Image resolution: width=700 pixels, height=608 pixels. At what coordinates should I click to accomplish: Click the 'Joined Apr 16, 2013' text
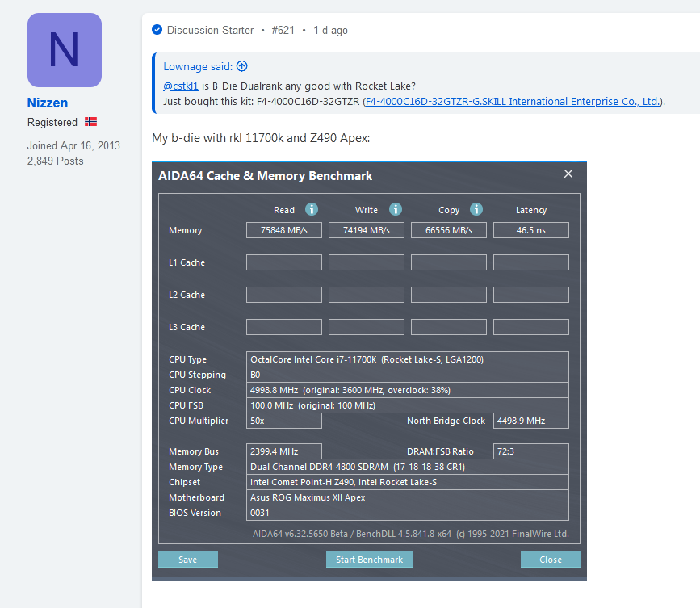[73, 145]
